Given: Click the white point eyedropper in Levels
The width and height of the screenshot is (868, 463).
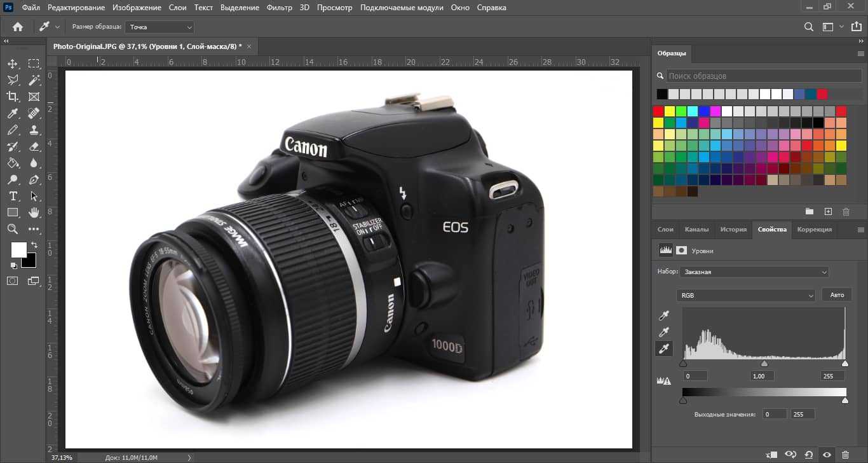Looking at the screenshot, I should point(665,349).
